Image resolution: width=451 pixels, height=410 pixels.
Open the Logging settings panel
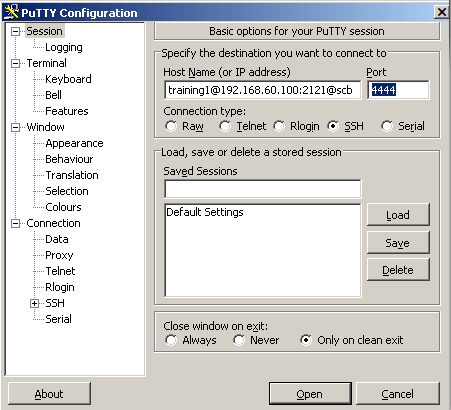tap(64, 47)
